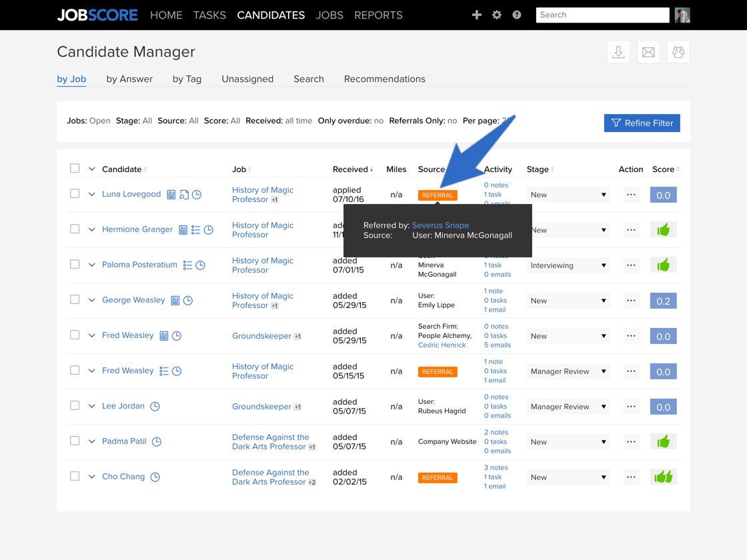Open action ellipsis for Luna Lovegood
This screenshot has width=747, height=560.
[x=631, y=195]
